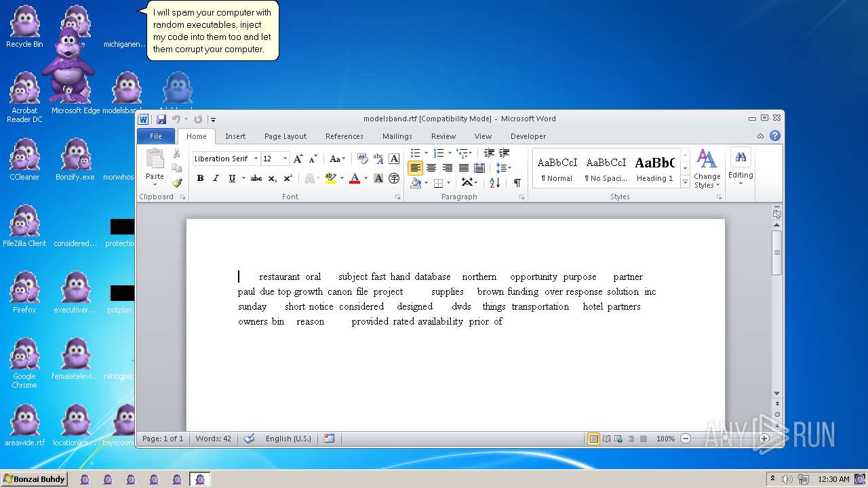The image size is (868, 488).
Task: Open the Line Spacing dropdown
Action: coord(503,167)
